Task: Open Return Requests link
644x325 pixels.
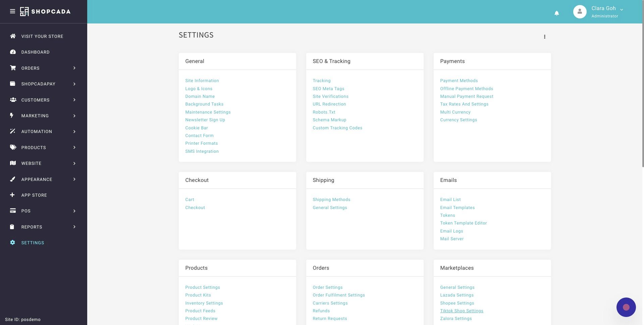Action: click(x=330, y=319)
